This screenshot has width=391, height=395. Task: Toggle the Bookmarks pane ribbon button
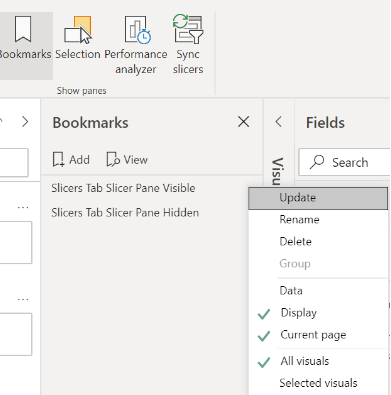(x=25, y=46)
